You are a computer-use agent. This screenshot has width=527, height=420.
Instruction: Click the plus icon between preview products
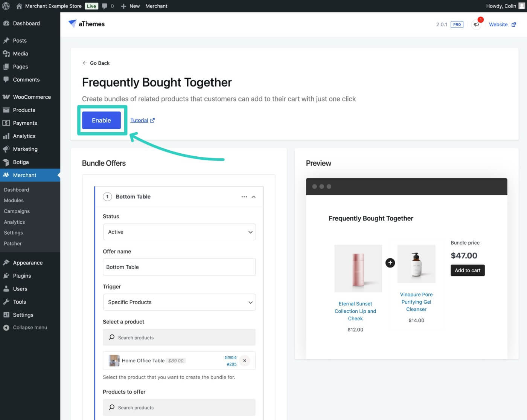(x=390, y=263)
